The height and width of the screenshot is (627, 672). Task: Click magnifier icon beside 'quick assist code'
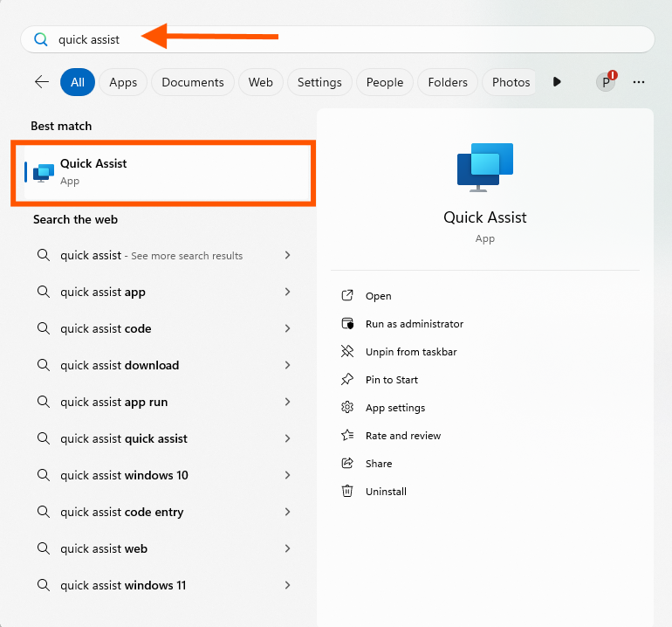[x=44, y=328]
